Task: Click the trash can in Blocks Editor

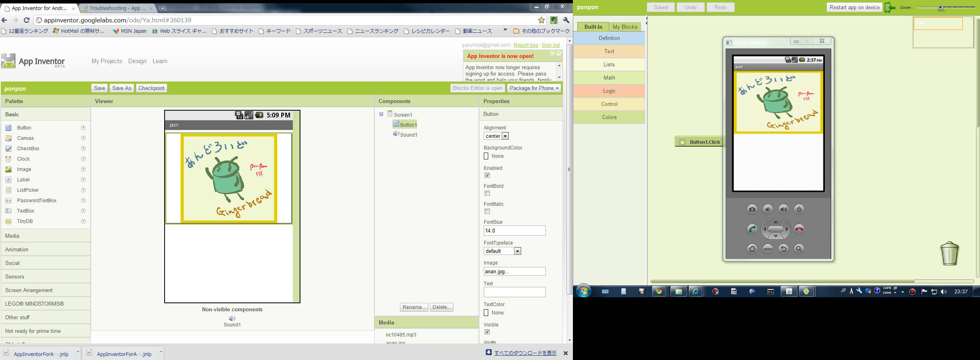Action: [949, 253]
